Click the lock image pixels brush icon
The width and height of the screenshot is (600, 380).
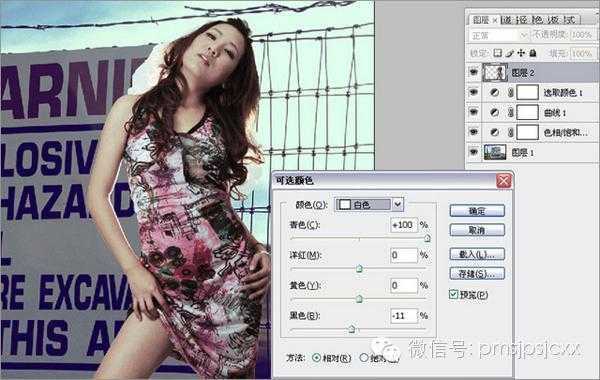point(509,53)
